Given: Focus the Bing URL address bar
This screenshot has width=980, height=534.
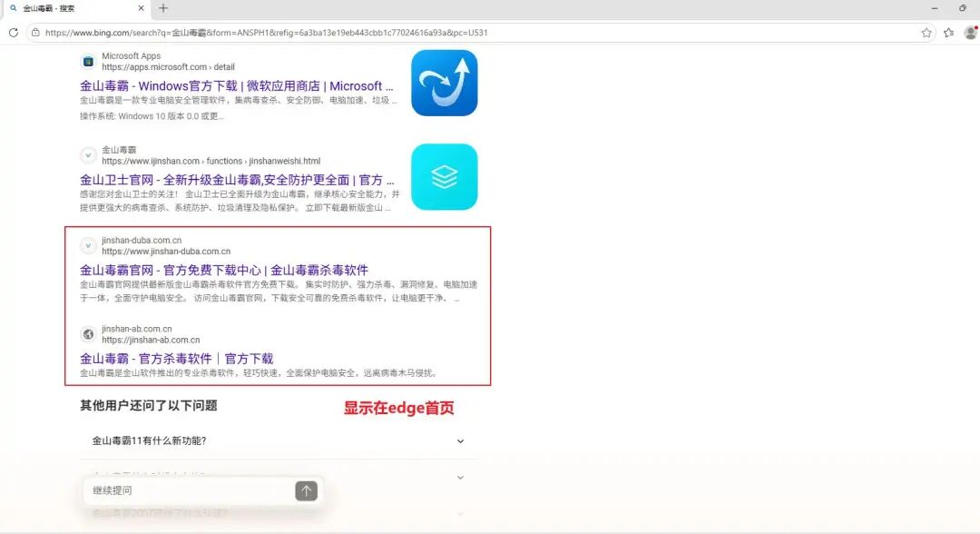Looking at the screenshot, I should coord(480,33).
